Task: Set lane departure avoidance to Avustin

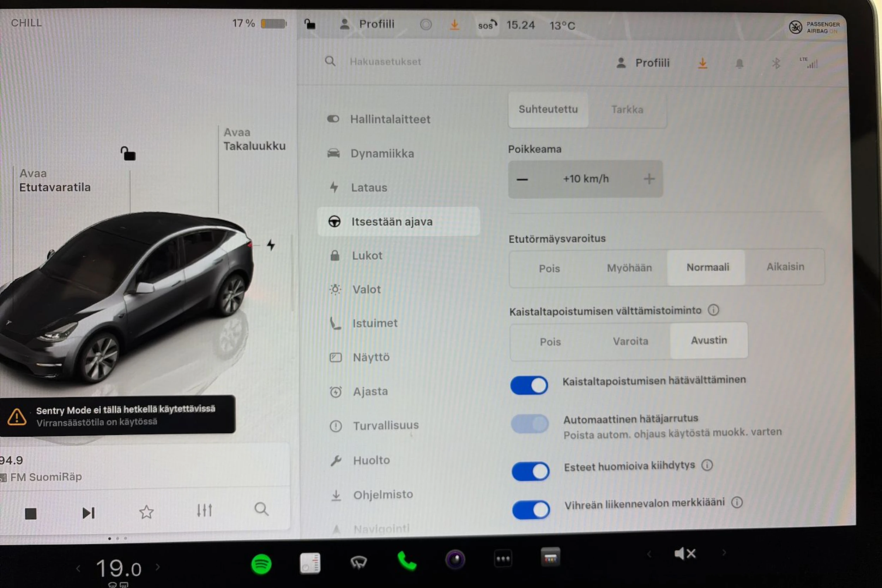Action: tap(709, 340)
